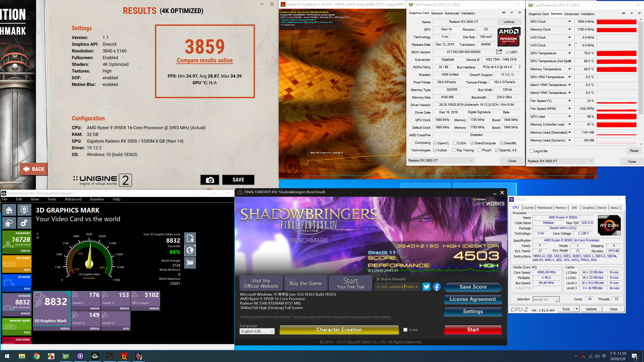The width and height of the screenshot is (644, 362).
Task: Click Superposition camera screenshot button
Action: pyautogui.click(x=210, y=180)
